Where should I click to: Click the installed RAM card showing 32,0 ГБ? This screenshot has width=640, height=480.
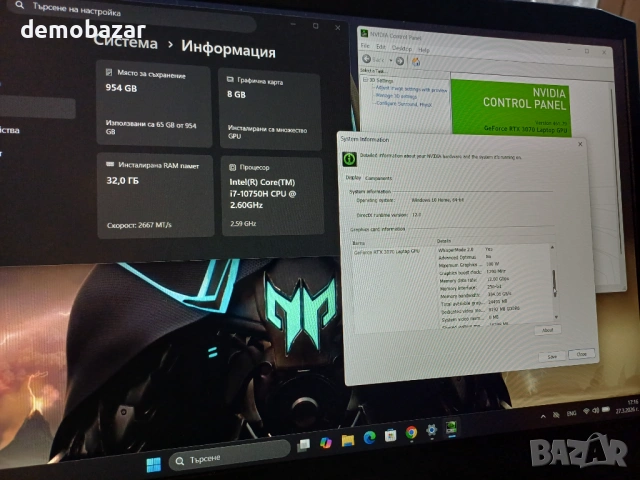click(x=156, y=196)
